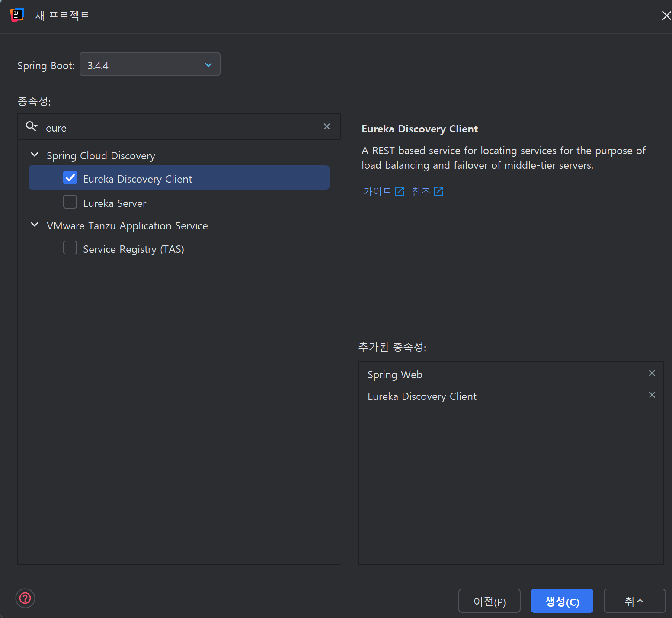The width and height of the screenshot is (672, 618).
Task: Select the Service Registry (TAS) row label
Action: (134, 249)
